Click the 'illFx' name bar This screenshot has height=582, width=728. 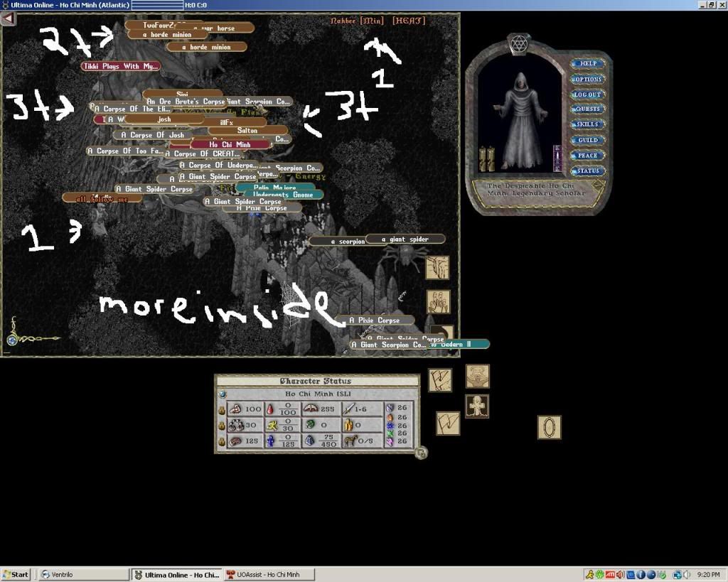click(x=227, y=122)
